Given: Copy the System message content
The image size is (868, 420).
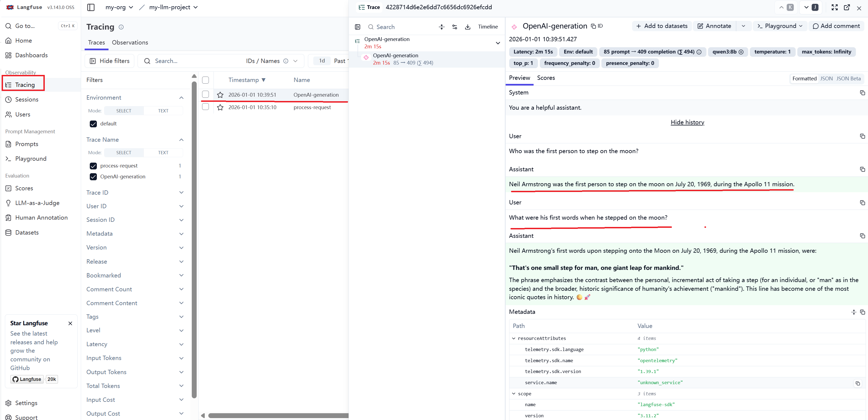Looking at the screenshot, I should pyautogui.click(x=862, y=93).
